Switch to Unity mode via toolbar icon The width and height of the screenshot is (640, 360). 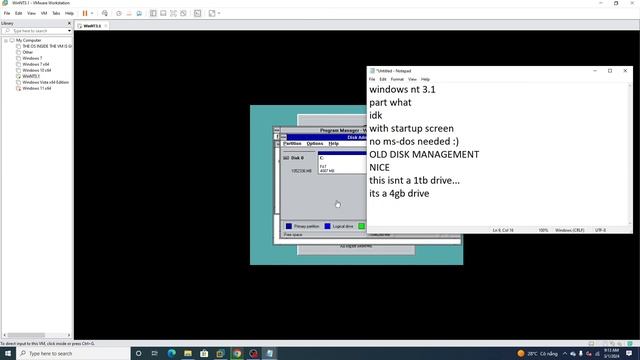click(x=183, y=13)
